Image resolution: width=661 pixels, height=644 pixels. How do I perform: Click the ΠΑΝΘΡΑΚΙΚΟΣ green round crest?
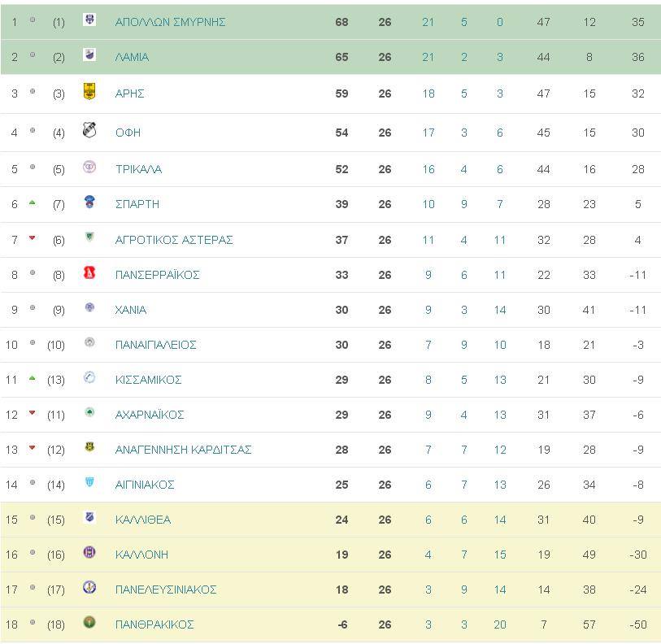point(89,622)
